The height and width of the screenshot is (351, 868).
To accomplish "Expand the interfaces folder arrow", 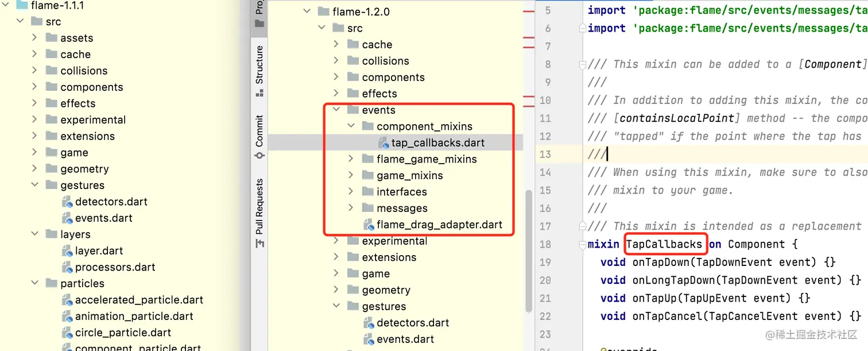I will point(351,192).
